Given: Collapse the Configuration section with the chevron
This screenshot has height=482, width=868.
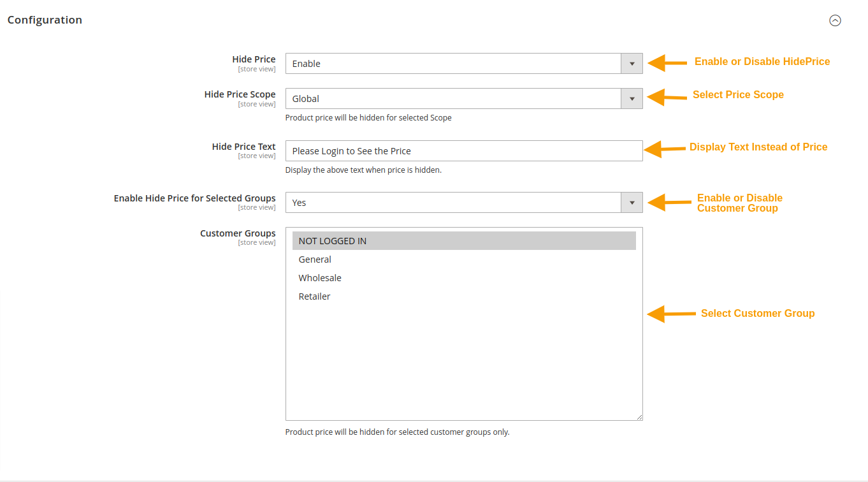Looking at the screenshot, I should [x=835, y=20].
